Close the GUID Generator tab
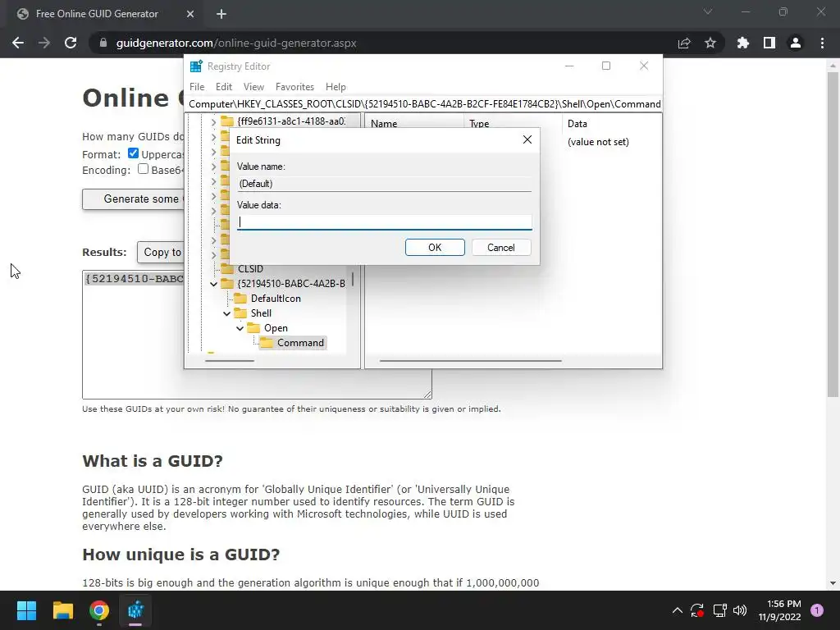The width and height of the screenshot is (840, 630). click(190, 14)
